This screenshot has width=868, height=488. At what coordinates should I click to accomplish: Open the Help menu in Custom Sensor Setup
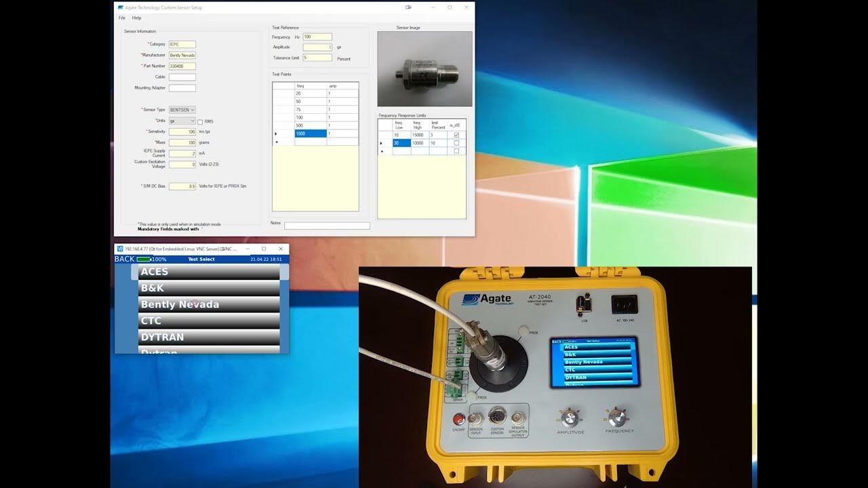(x=136, y=18)
